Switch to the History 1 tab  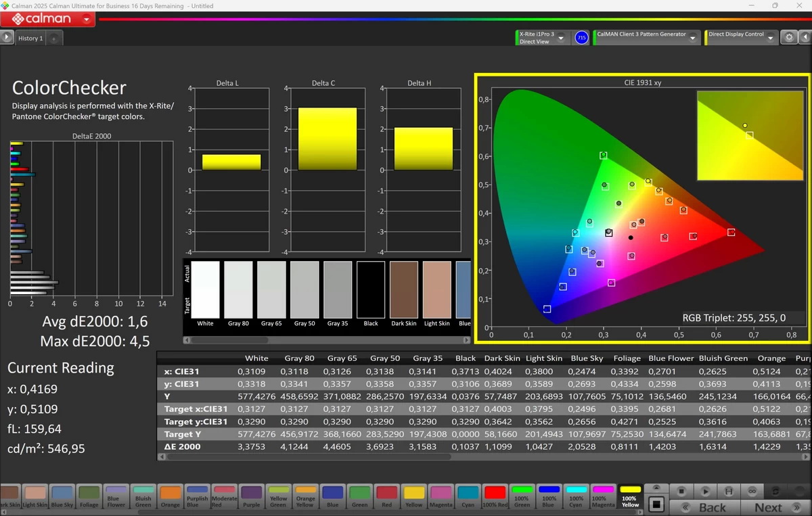pos(30,39)
